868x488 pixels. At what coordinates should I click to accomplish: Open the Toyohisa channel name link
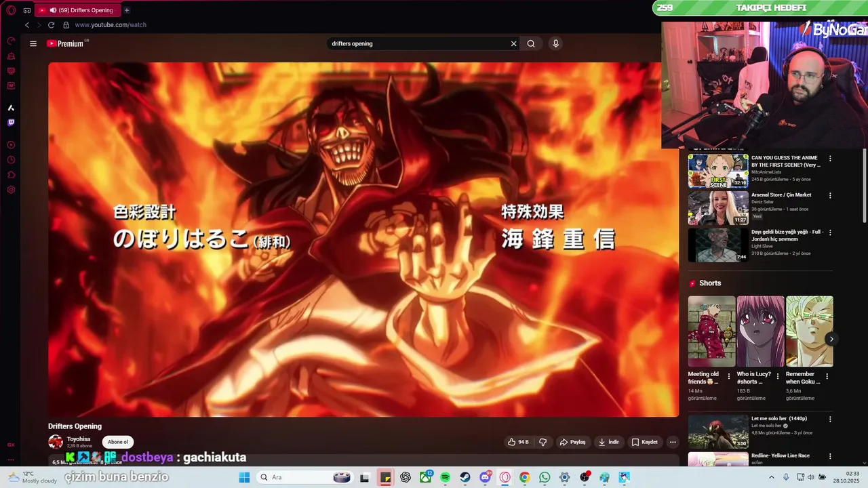coord(79,439)
